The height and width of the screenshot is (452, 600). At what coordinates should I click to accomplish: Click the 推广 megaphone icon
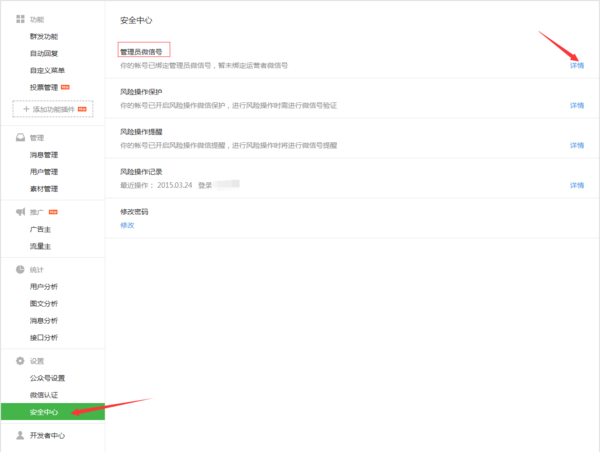[x=20, y=212]
